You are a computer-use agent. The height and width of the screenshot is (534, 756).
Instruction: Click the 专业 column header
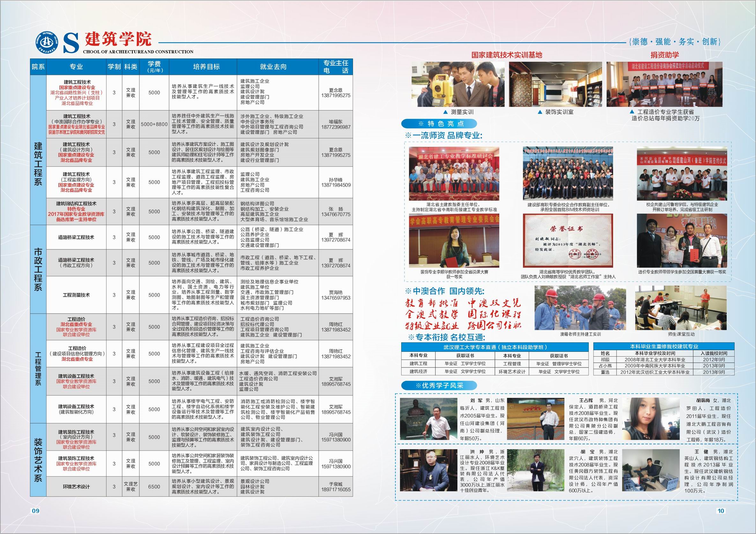[x=76, y=67]
